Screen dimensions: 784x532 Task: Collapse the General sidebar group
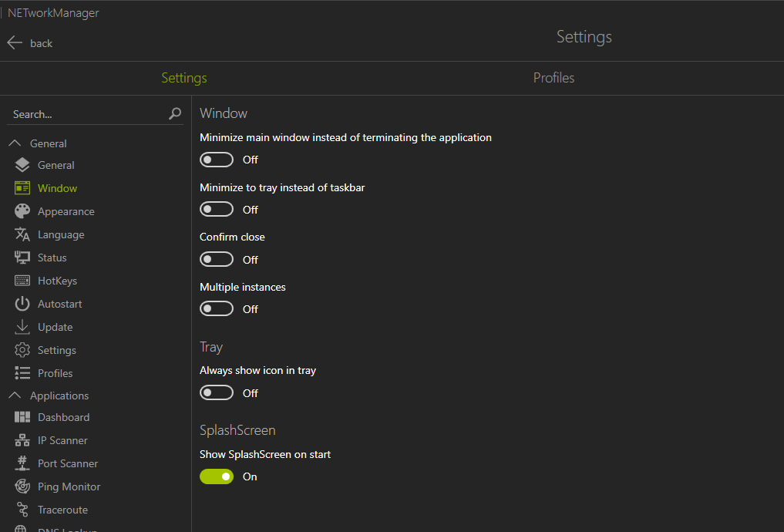pos(15,143)
